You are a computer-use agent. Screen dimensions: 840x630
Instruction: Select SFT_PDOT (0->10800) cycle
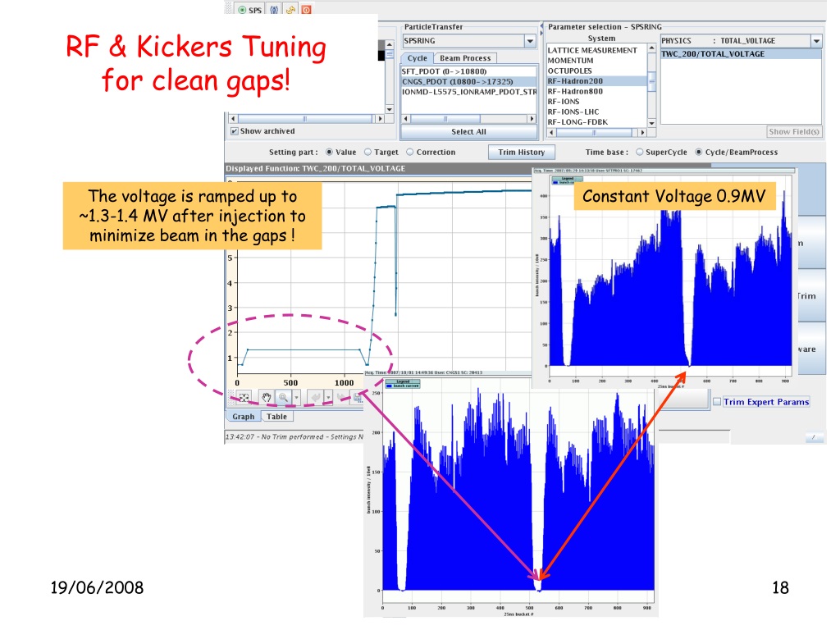pos(468,71)
